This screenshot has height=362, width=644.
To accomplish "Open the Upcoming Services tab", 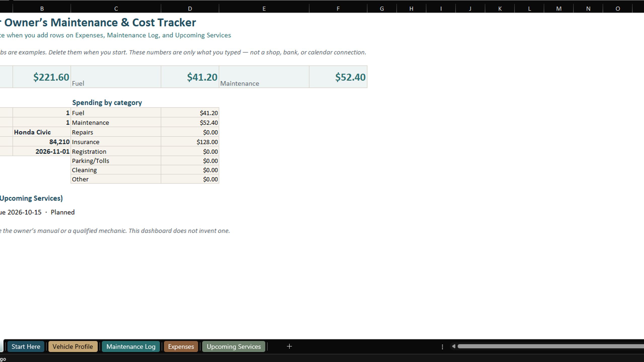I will 234,346.
